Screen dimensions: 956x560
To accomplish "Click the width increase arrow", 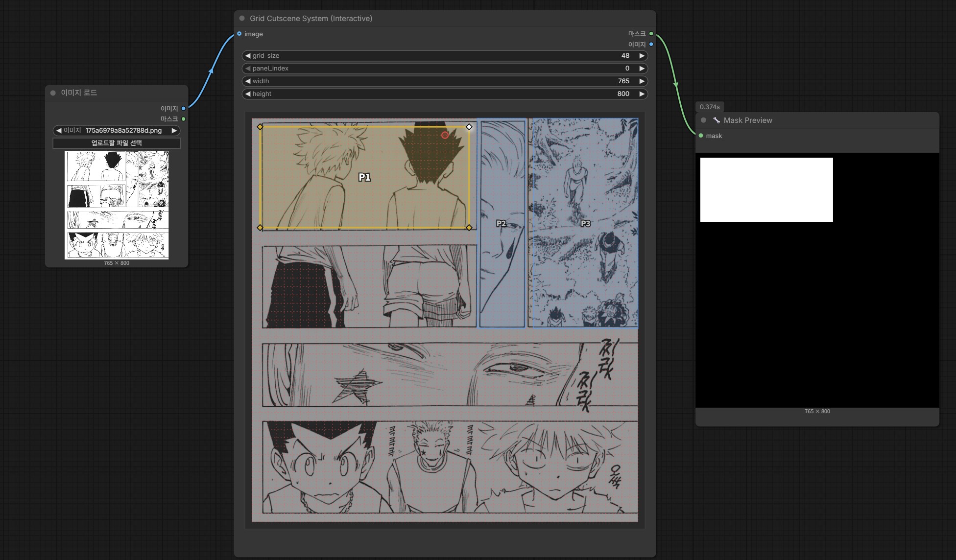I will (642, 81).
